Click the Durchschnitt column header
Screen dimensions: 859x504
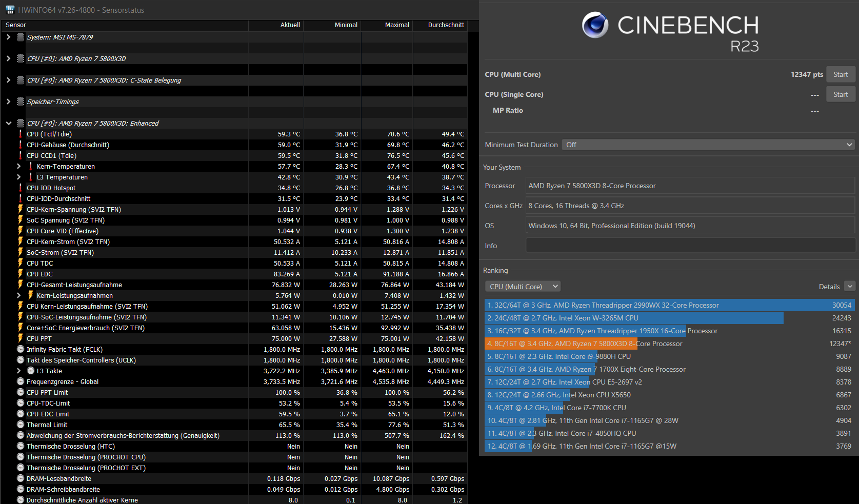pos(441,25)
